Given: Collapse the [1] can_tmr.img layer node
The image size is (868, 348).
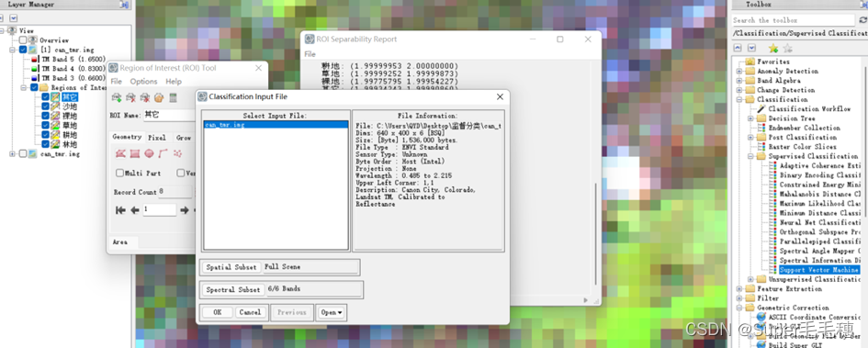Looking at the screenshot, I should [12, 50].
